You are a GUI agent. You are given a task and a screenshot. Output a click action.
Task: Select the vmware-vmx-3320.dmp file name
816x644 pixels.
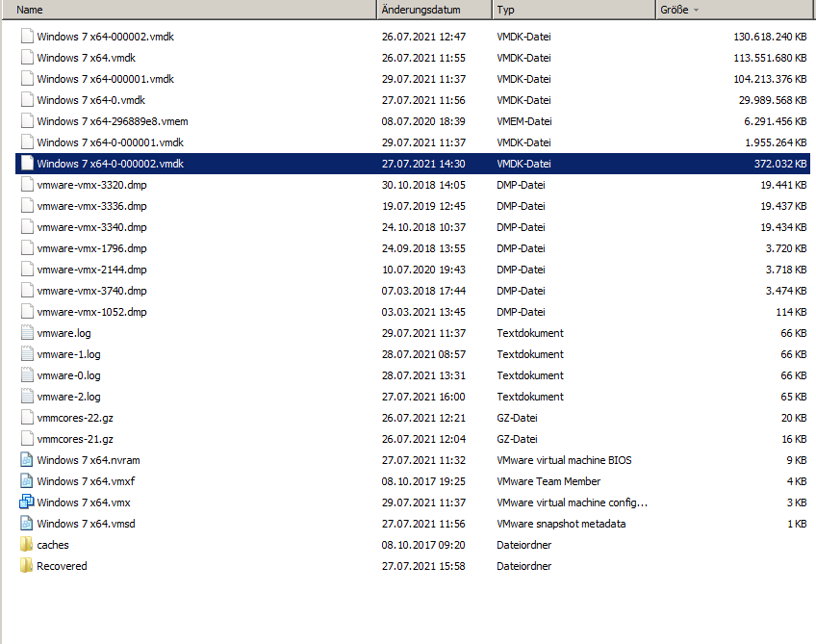pos(91,185)
